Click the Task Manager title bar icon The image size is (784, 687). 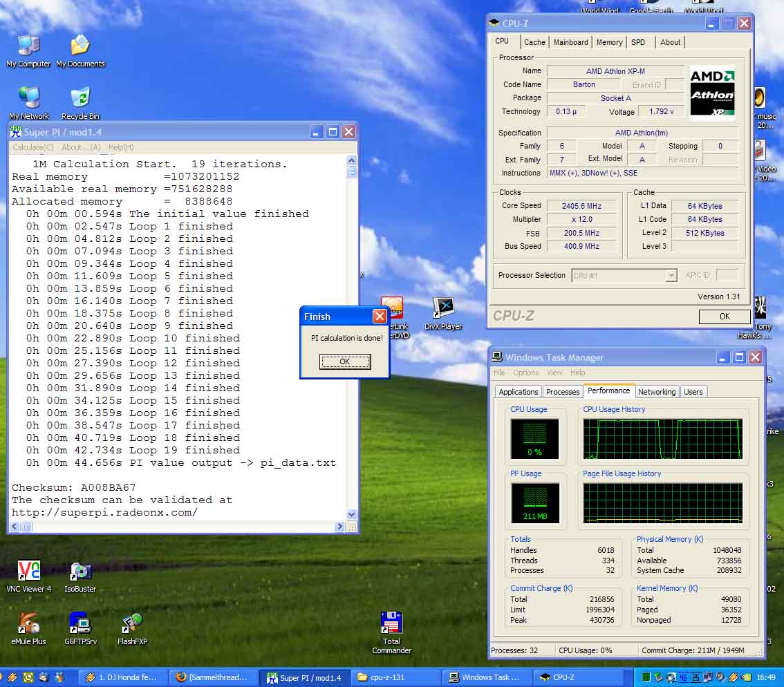point(497,357)
